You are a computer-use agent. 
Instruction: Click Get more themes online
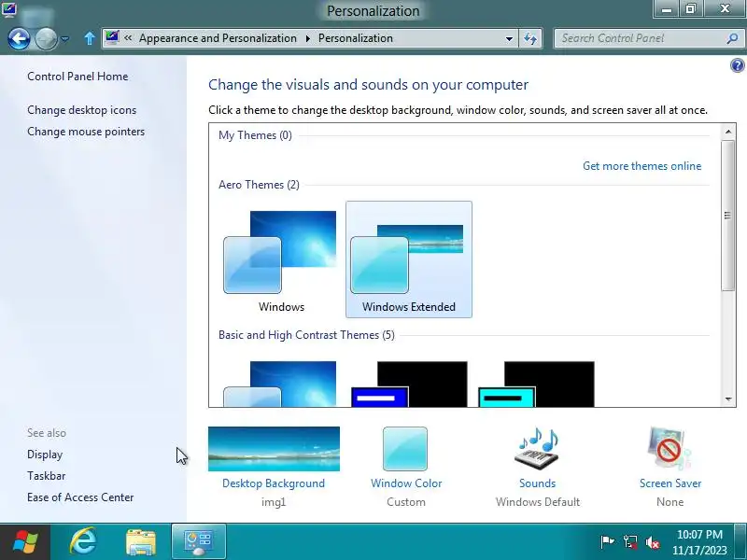pos(641,166)
